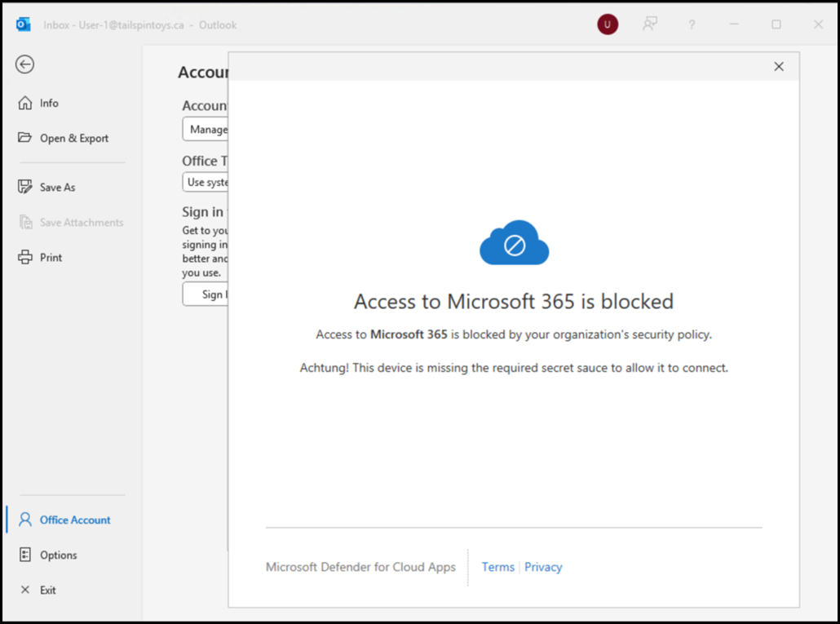The width and height of the screenshot is (840, 624).
Task: Click the user account avatar U
Action: tap(608, 24)
